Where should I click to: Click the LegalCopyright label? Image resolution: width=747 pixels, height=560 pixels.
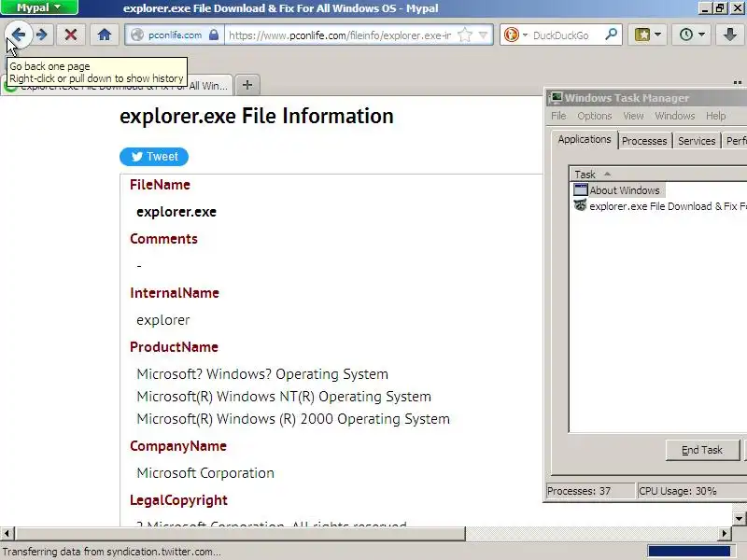point(178,500)
